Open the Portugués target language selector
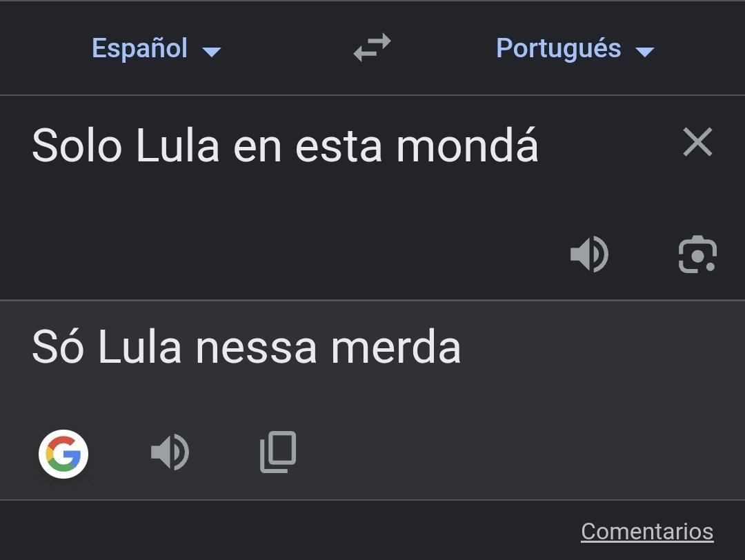This screenshot has width=745, height=560. click(558, 48)
